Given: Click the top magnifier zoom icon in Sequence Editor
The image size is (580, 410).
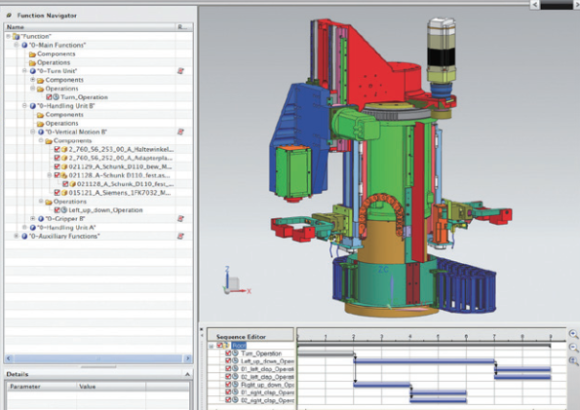Looking at the screenshot, I should click(573, 335).
